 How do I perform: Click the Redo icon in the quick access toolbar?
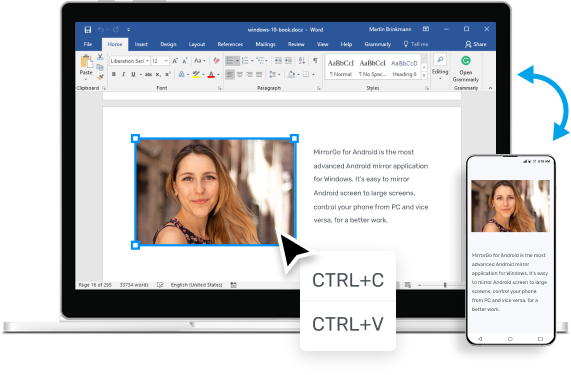click(116, 29)
